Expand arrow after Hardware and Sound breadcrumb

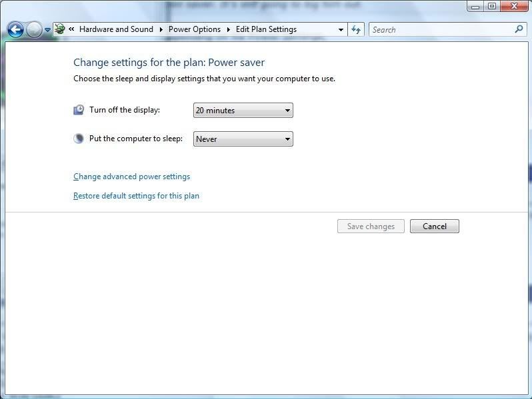(x=161, y=29)
